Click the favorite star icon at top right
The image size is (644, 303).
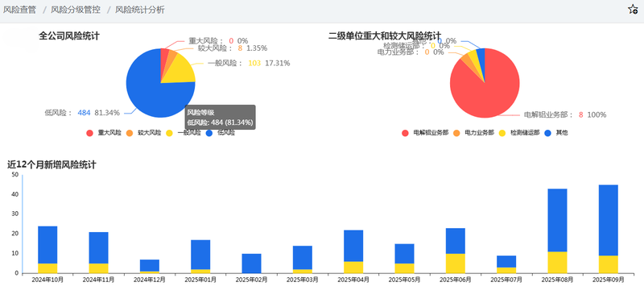pos(633,10)
